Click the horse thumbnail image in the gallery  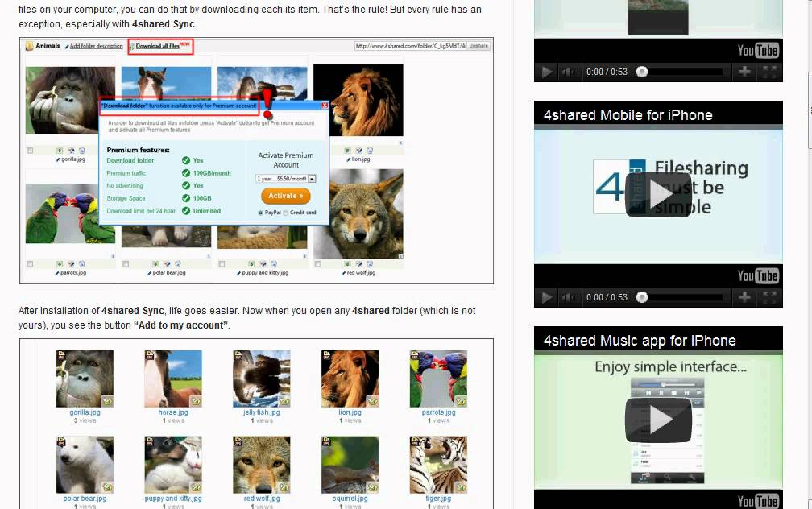[173, 379]
